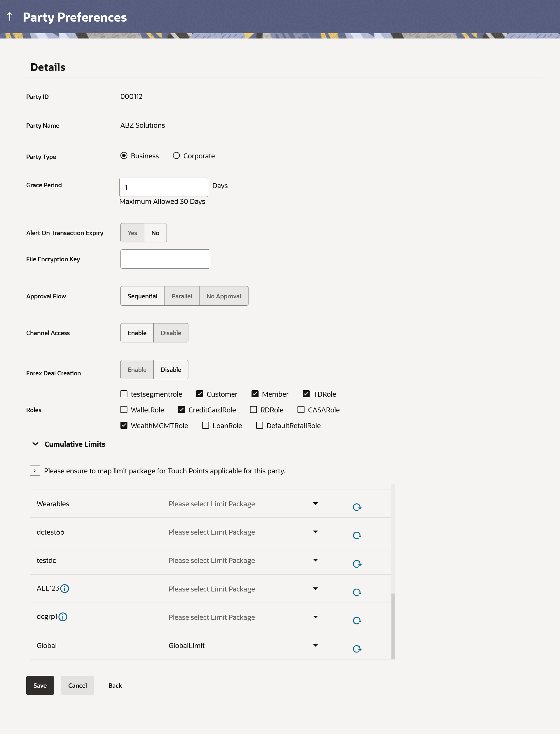Click the File Encryption Key field
The height and width of the screenshot is (735, 560).
click(165, 259)
